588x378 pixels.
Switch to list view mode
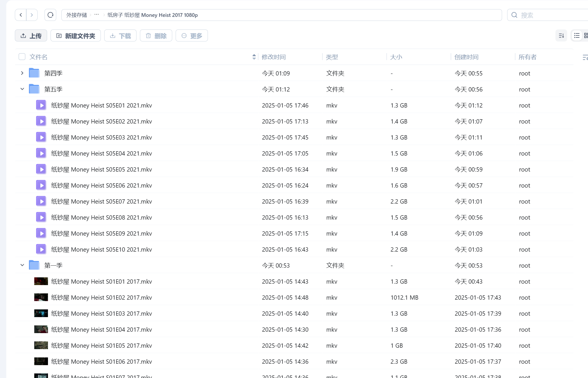click(577, 35)
